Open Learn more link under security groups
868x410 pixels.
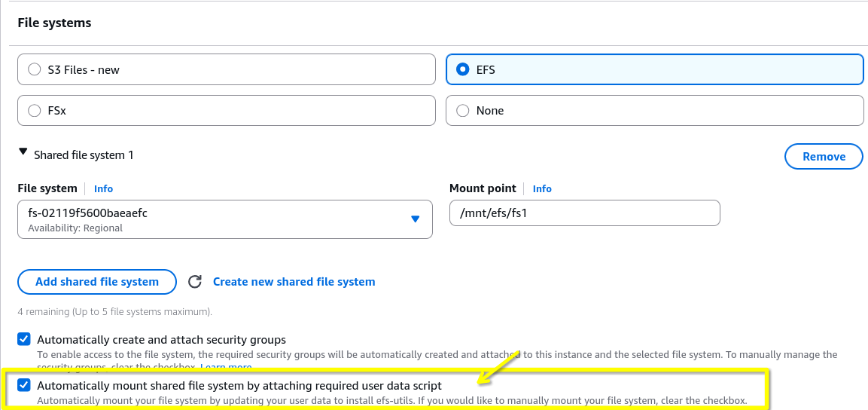226,367
